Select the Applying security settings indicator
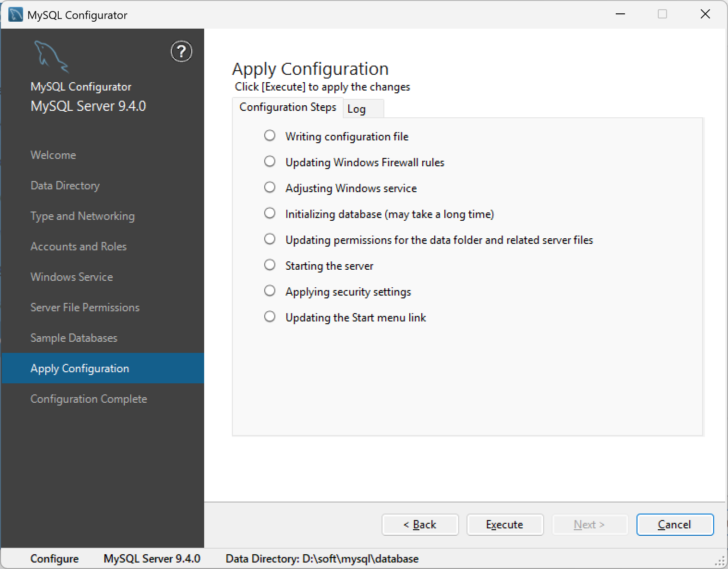Screen dimensions: 728x569 point(270,291)
